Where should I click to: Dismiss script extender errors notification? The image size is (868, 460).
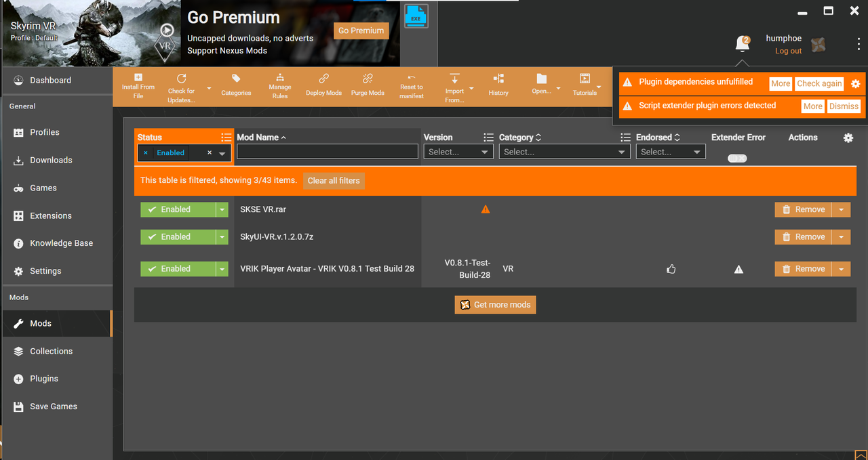pos(844,106)
